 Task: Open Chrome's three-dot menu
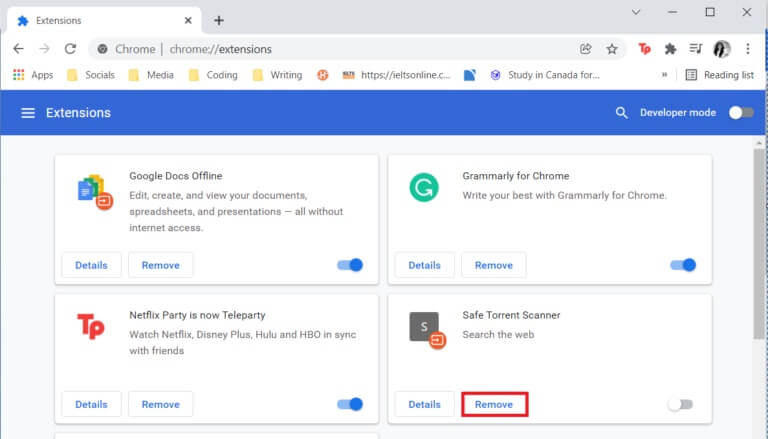pos(747,49)
